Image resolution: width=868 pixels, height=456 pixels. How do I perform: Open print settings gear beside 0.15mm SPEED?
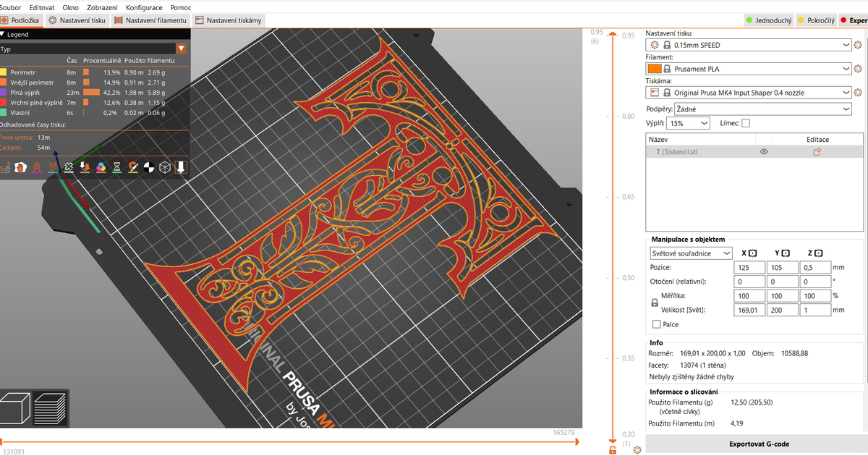(858, 45)
